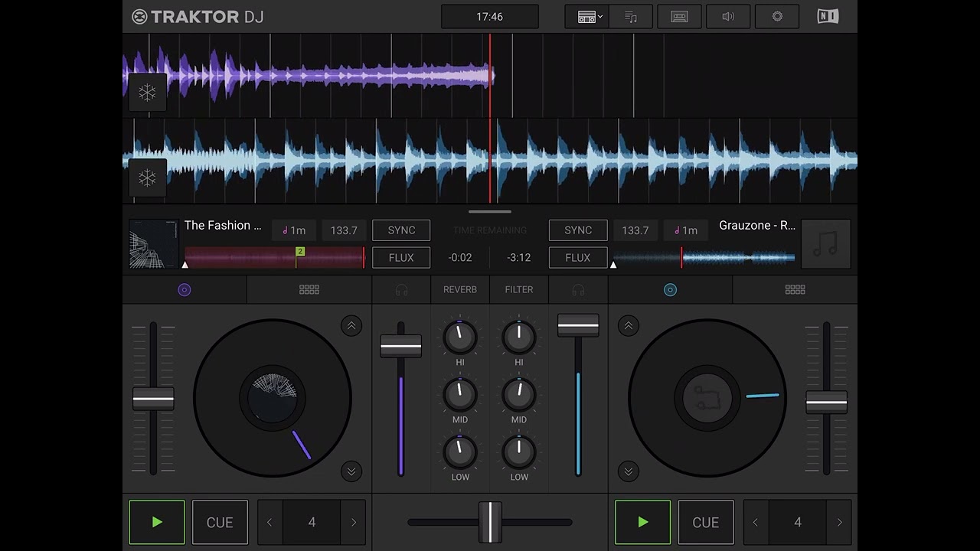Image resolution: width=980 pixels, height=551 pixels.
Task: Click left deck 133.7 BPM value
Action: pos(344,230)
